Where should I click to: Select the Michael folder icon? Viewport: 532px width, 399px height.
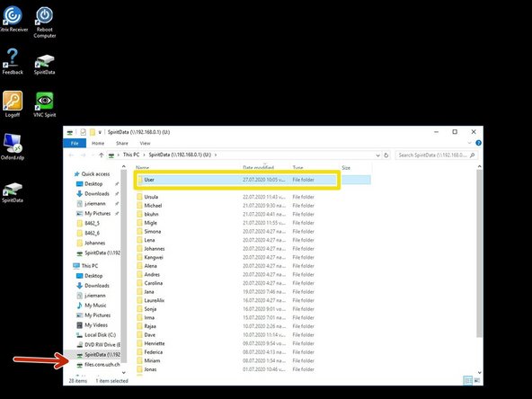pos(139,206)
